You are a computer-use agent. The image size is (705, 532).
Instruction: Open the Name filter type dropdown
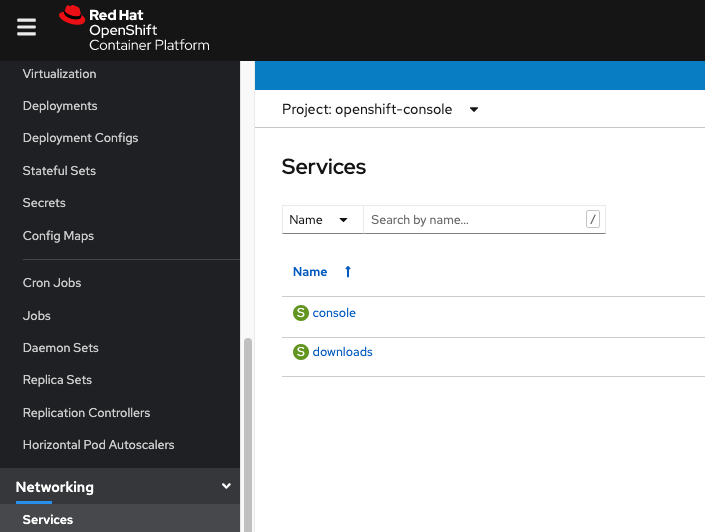(x=321, y=220)
